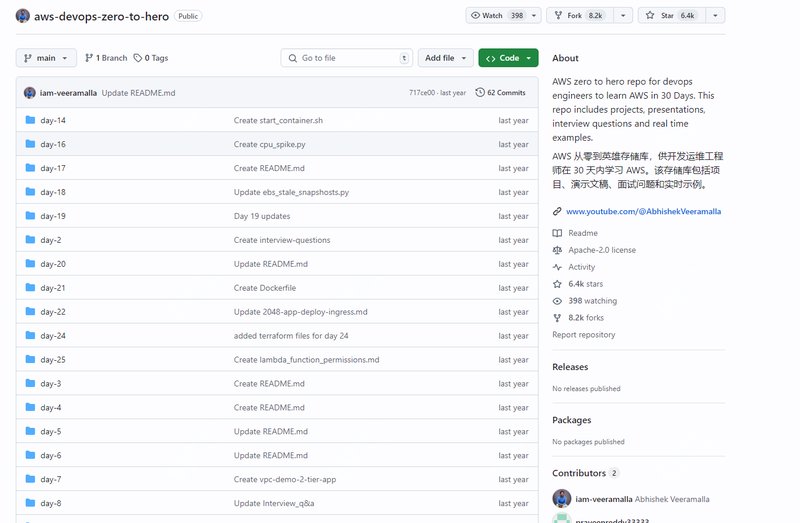Viewport: 800px width, 523px height.
Task: Click the Fork repository icon
Action: [558, 16]
